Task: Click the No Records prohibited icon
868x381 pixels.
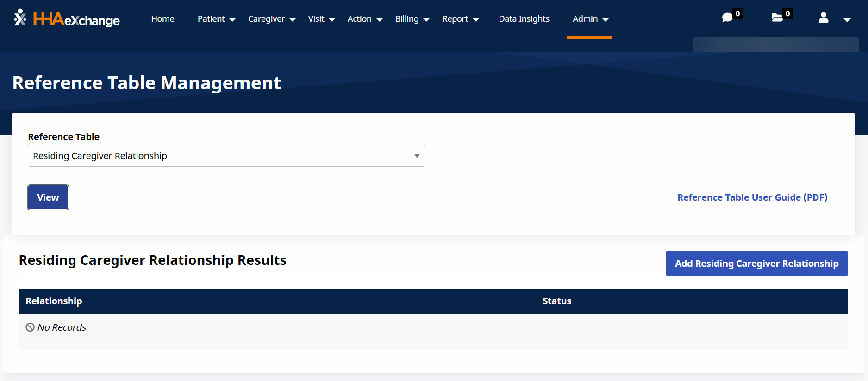Action: (30, 327)
